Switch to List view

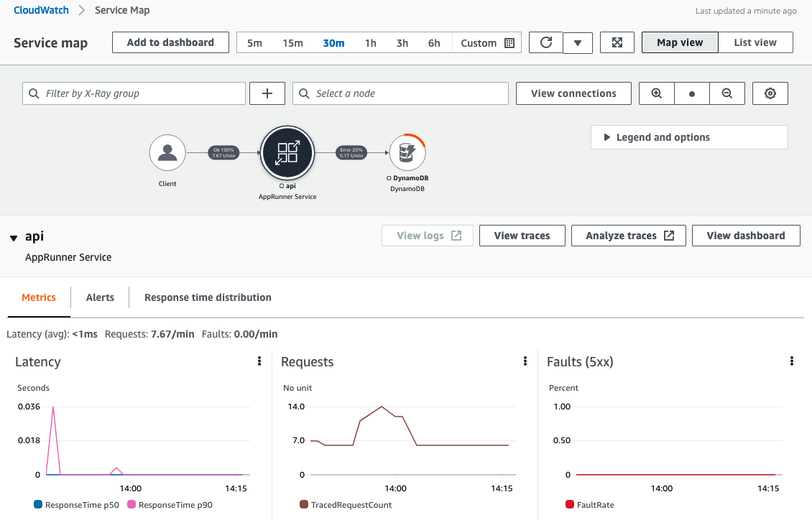755,42
